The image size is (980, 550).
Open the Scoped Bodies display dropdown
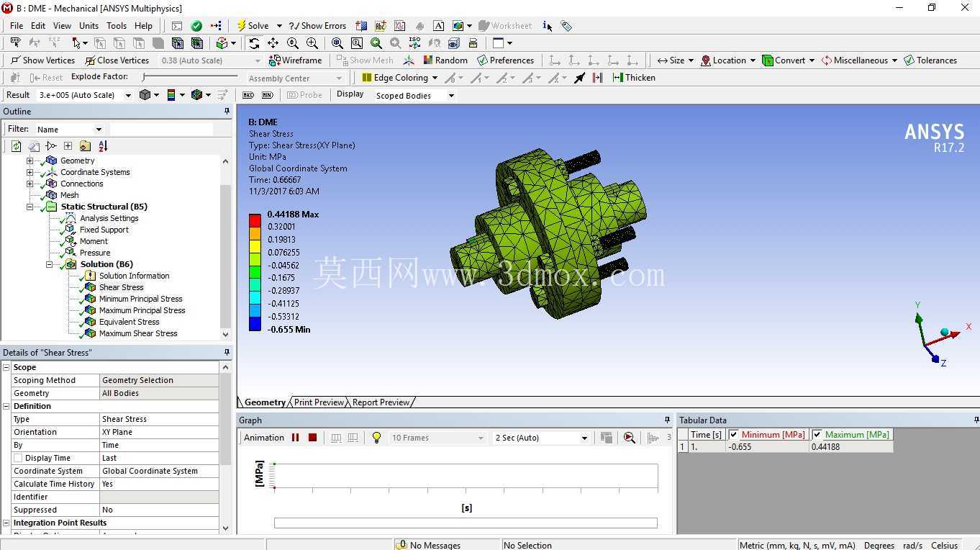pyautogui.click(x=451, y=96)
